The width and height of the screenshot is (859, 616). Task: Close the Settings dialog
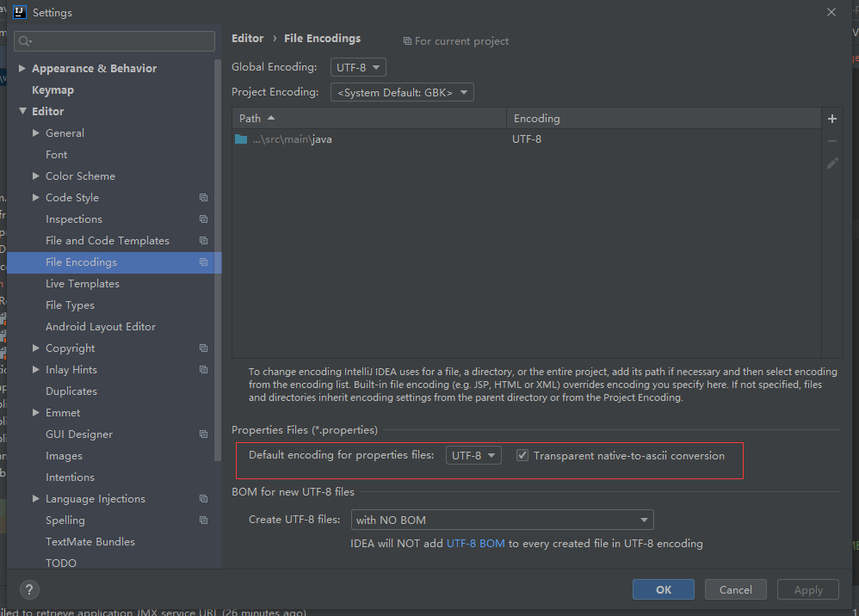tap(831, 12)
